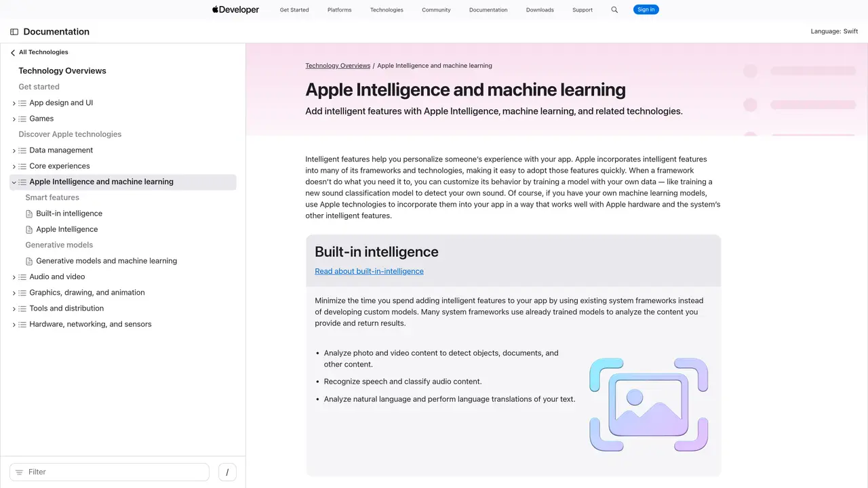Viewport: 868px width, 488px height.
Task: Go to the Downloads page
Action: (x=540, y=10)
